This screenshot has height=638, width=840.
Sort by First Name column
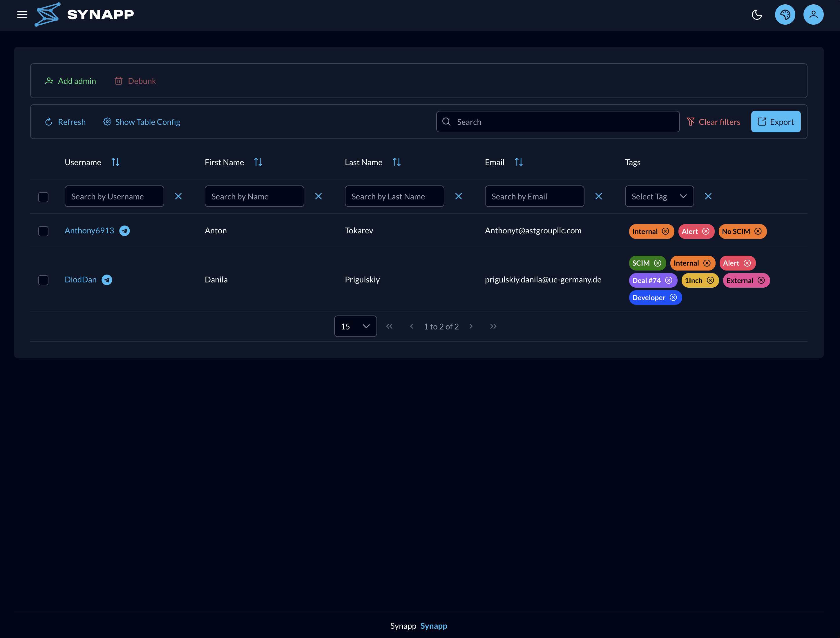point(258,162)
